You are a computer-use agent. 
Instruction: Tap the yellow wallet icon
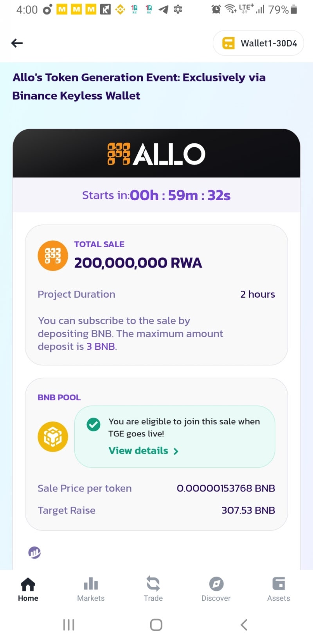[x=228, y=43]
